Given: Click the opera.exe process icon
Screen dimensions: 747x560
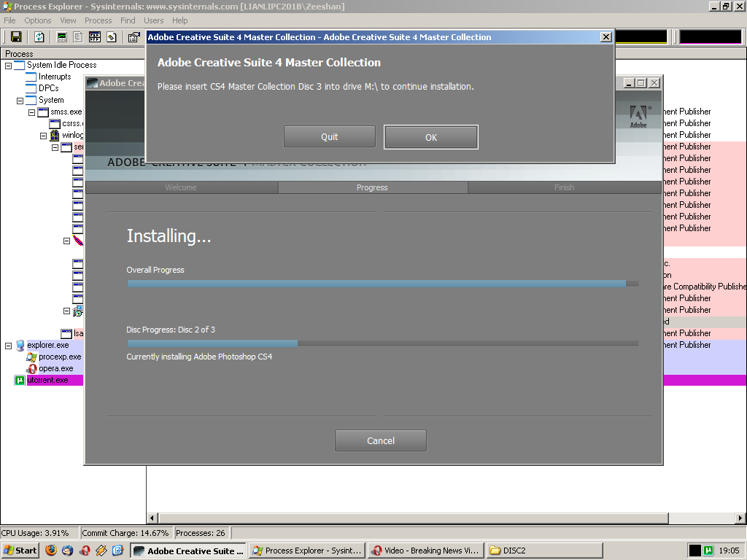Looking at the screenshot, I should (31, 368).
